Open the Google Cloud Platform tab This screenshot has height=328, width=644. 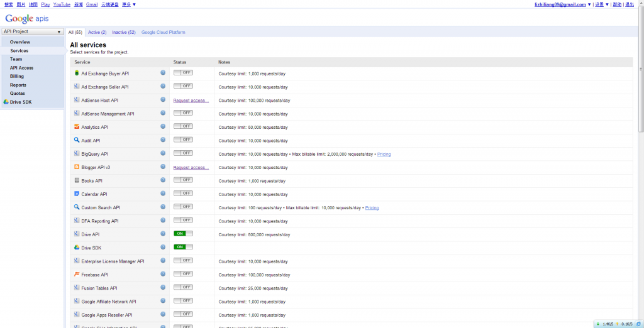tap(164, 33)
